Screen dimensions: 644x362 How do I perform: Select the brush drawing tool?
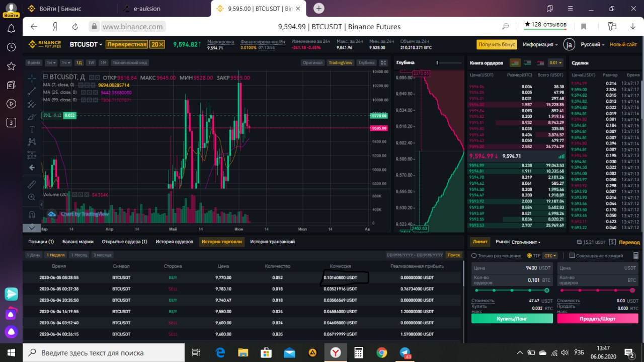click(x=32, y=117)
